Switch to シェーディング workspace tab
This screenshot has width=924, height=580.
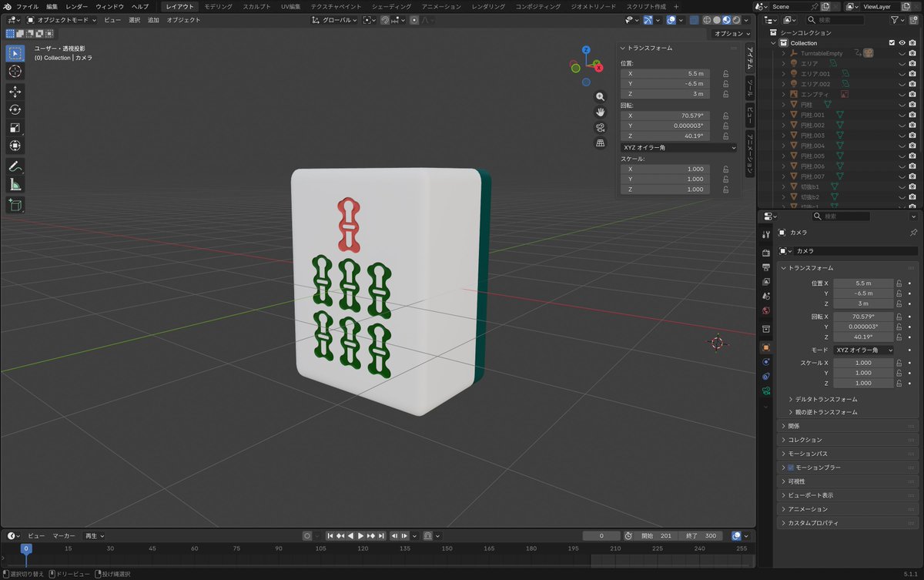pos(390,6)
